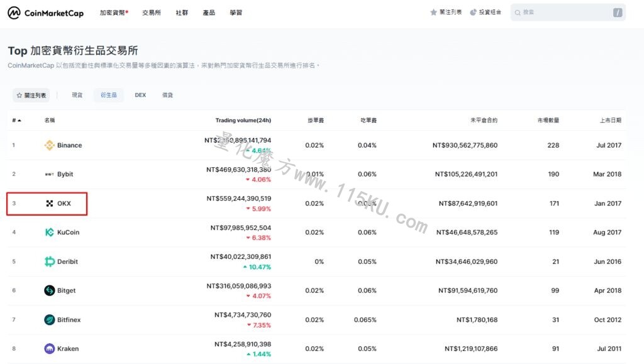Sort by 吃單費 column header
The image size is (644, 364).
(369, 120)
